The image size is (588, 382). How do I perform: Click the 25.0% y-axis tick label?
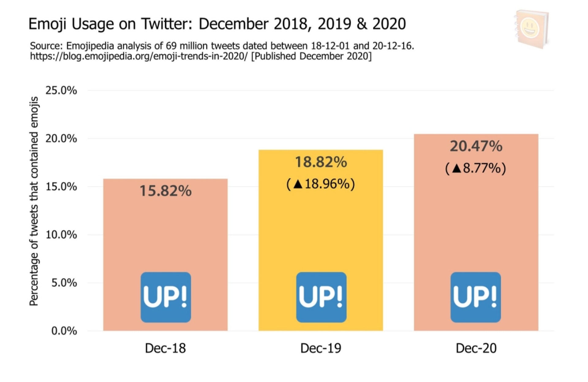(61, 91)
